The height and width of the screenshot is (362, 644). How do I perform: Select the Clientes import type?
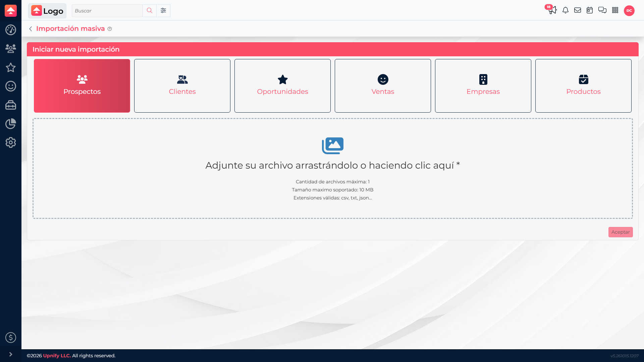tap(182, 86)
